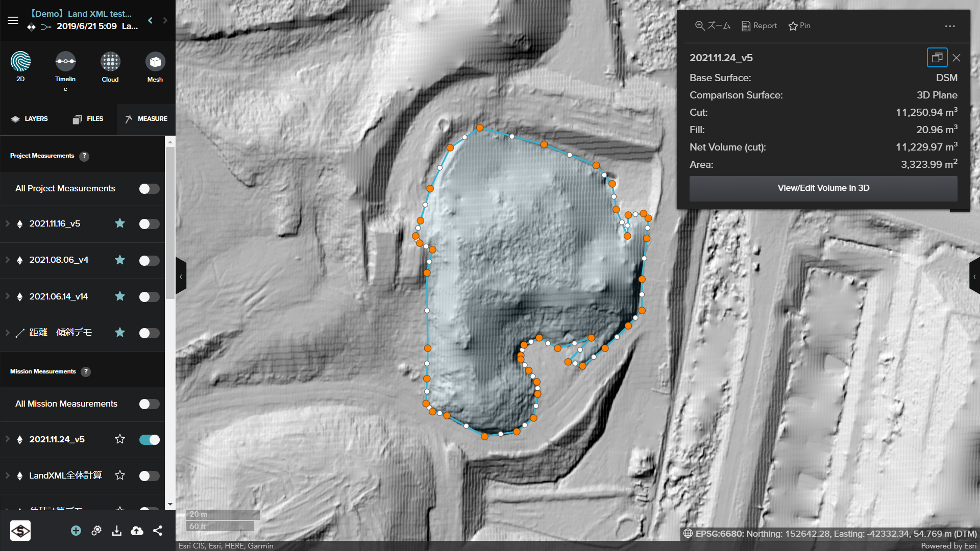Unfavorite the 2021.08.06_v4 measurement star
This screenshot has height=551, width=980.
[120, 260]
